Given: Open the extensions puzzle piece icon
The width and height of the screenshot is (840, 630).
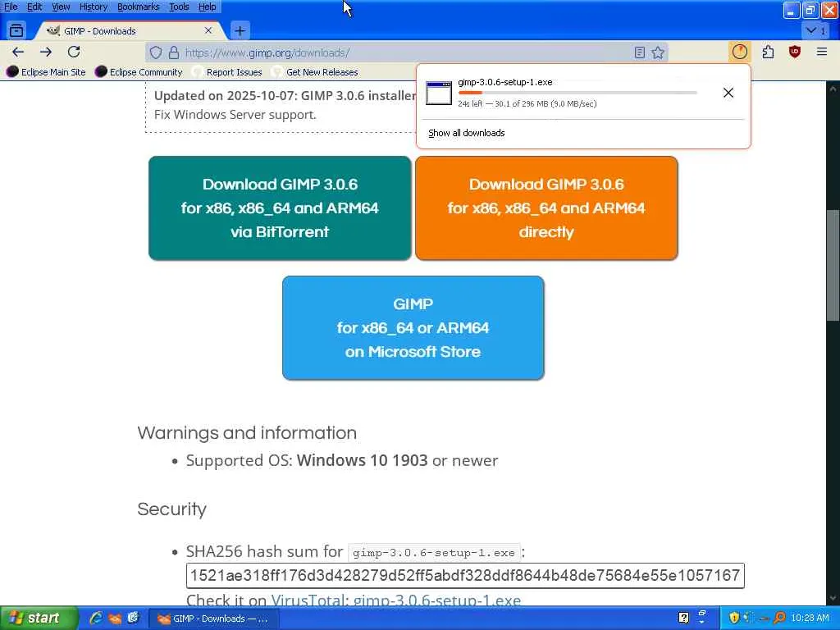Looking at the screenshot, I should 768,52.
